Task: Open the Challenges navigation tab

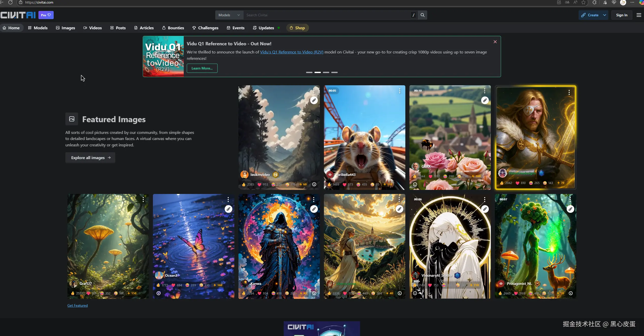Action: (x=205, y=28)
